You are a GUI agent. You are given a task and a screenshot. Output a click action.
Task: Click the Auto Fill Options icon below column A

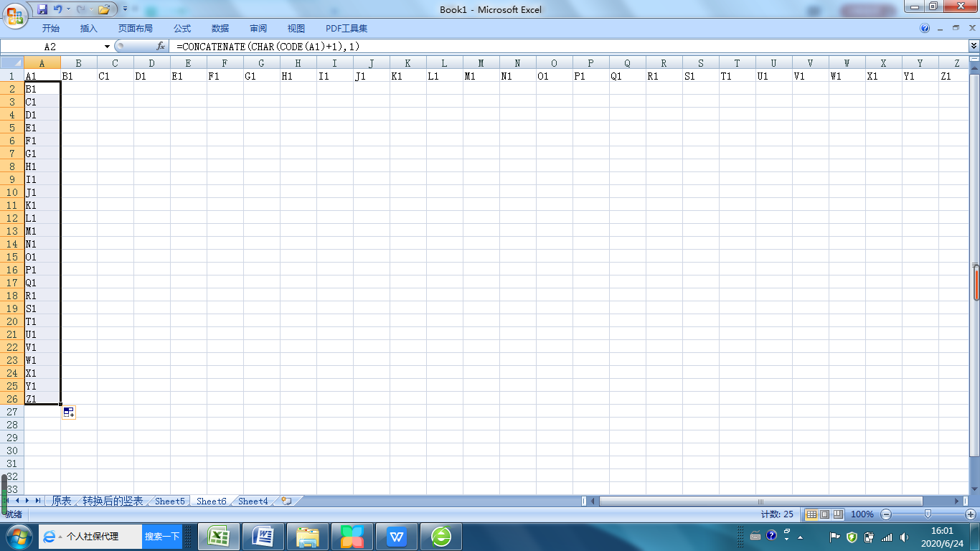coord(69,412)
